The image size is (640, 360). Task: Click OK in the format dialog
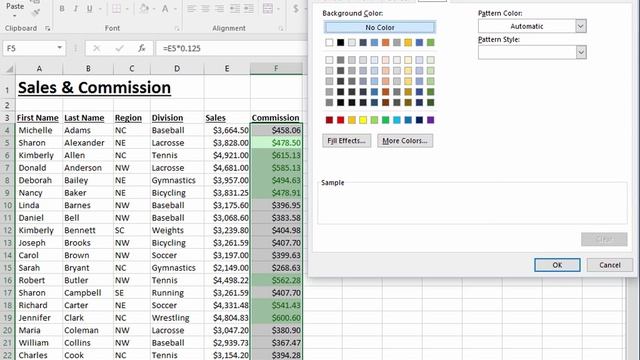pyautogui.click(x=557, y=265)
